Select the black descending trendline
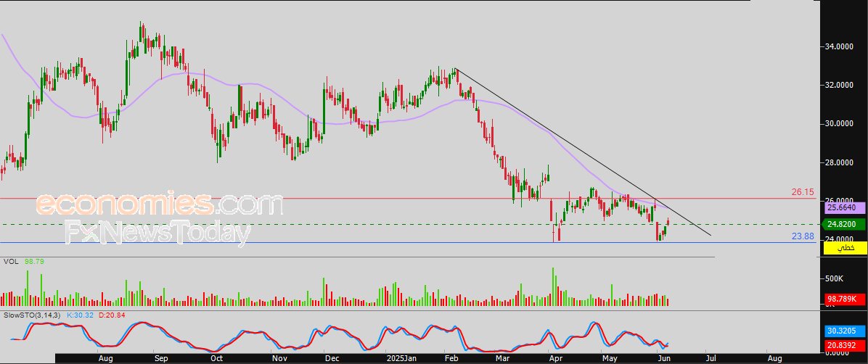Viewport: 868px width, 364px height. click(581, 151)
